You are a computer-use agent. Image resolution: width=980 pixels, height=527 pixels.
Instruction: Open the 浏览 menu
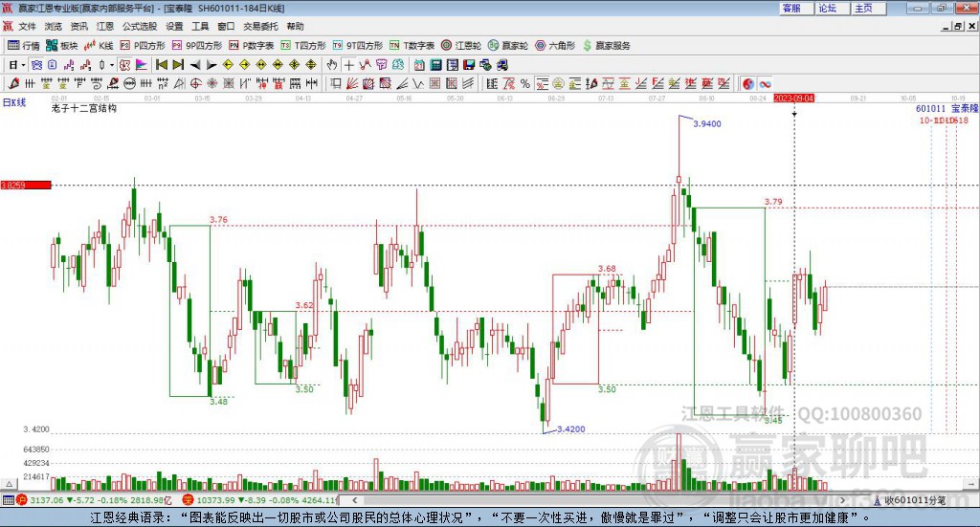point(54,26)
